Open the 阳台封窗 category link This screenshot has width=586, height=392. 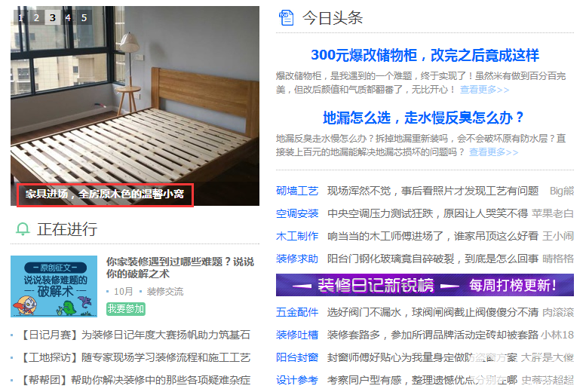297,357
